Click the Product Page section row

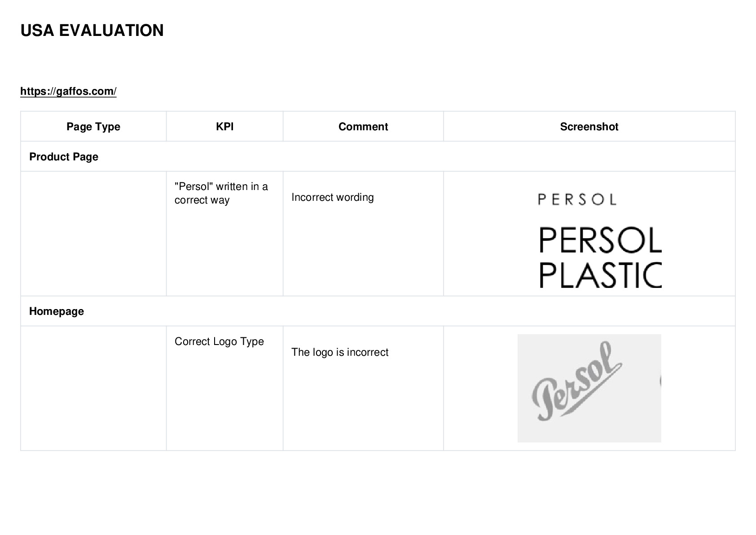click(x=378, y=156)
